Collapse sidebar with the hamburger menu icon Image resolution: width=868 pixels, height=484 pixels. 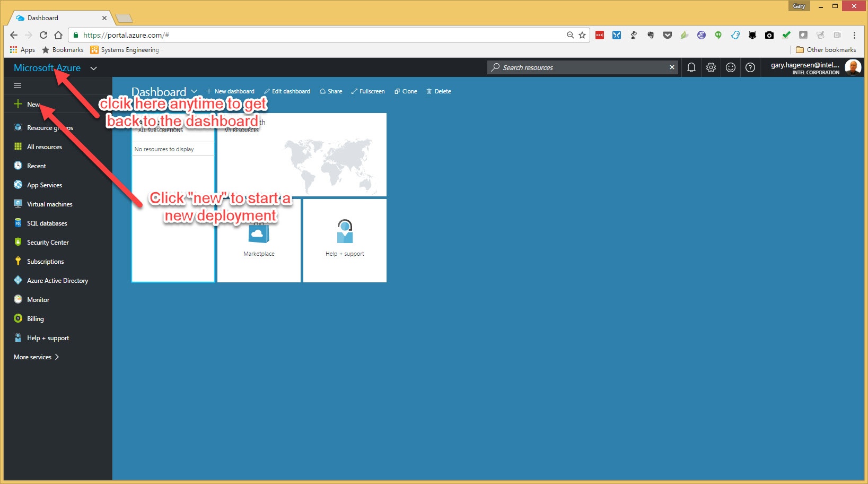point(17,85)
